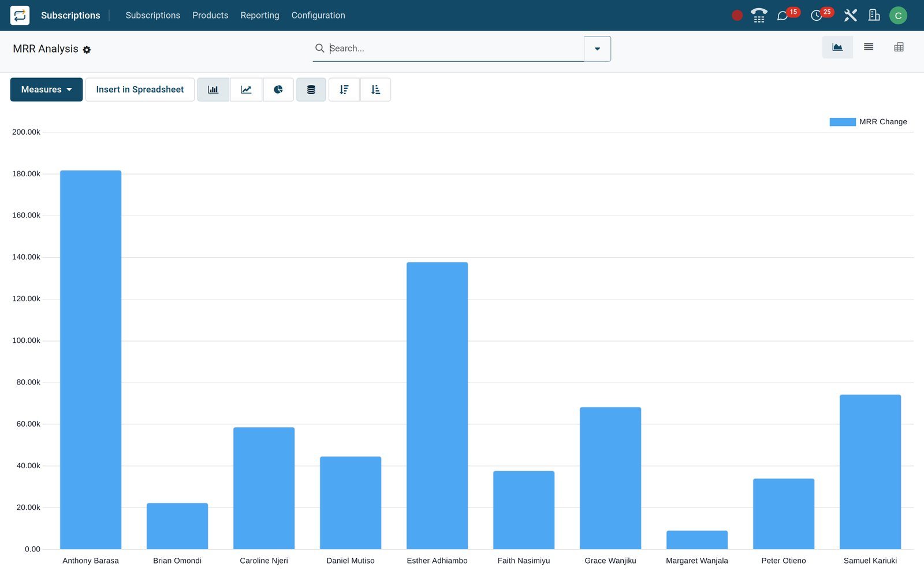Click Anthony Barasa's bar
This screenshot has width=924, height=578.
(x=91, y=360)
